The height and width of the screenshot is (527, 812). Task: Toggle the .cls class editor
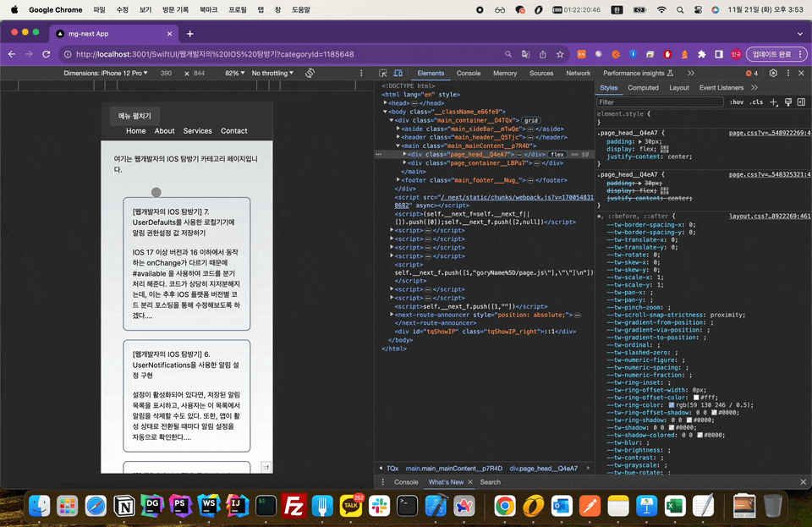[756, 102]
